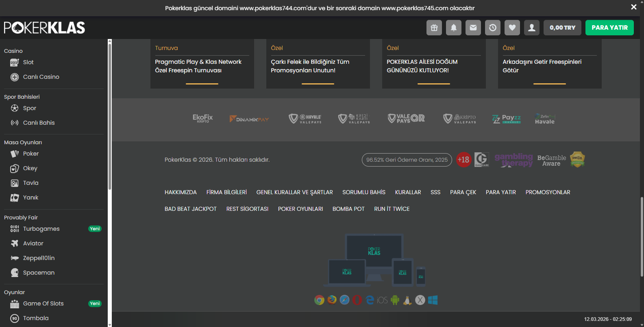Image resolution: width=644 pixels, height=327 pixels.
Task: Open the KURALLAR footer link
Action: [408, 192]
